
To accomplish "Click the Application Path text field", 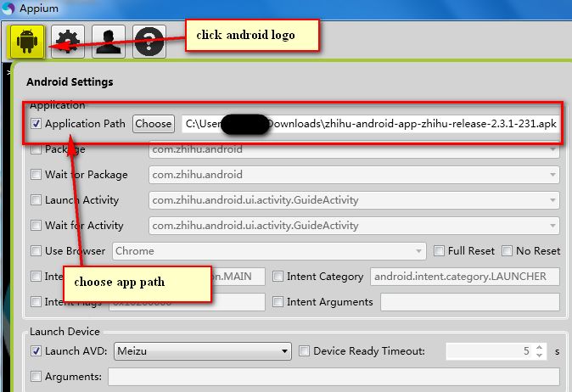I will [369, 124].
